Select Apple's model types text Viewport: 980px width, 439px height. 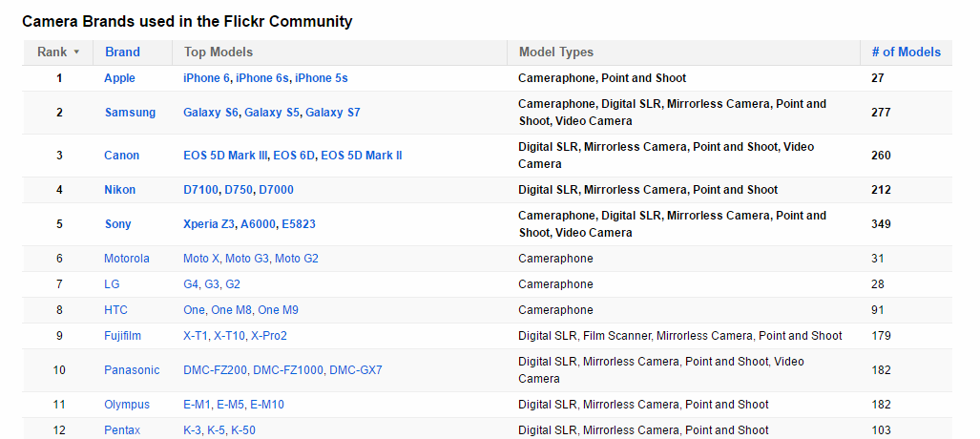click(x=602, y=78)
